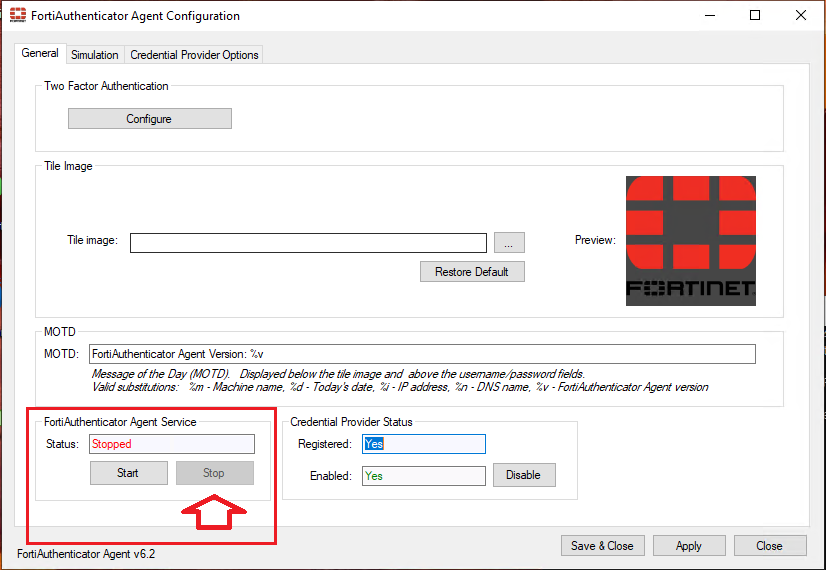Click the service Status field showing Stopped
This screenshot has width=826, height=570.
click(x=172, y=444)
